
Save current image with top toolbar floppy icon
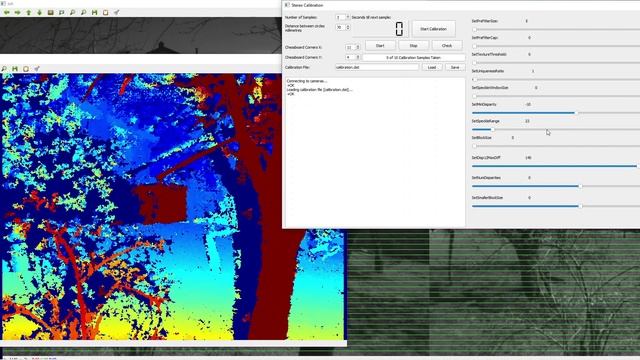coord(95,13)
